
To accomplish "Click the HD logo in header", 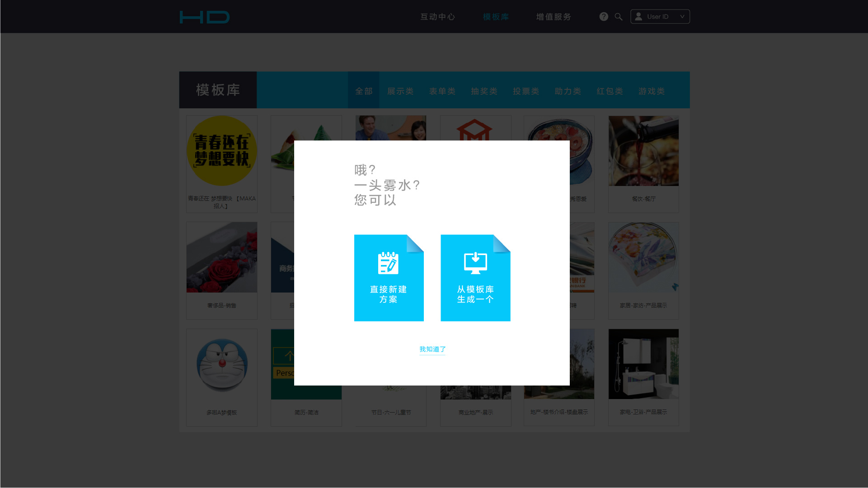I will (204, 17).
